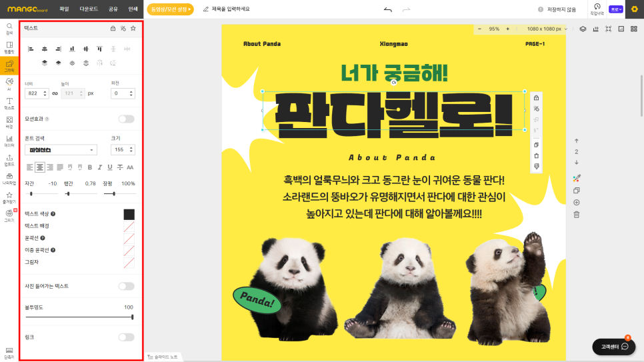The width and height of the screenshot is (644, 362).
Task: Delete the page using trash icon at right
Action: (577, 215)
